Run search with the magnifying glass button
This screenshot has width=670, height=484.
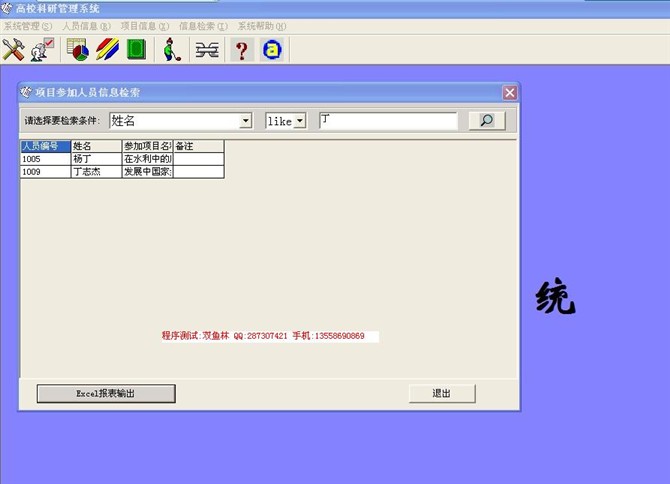pyautogui.click(x=487, y=120)
